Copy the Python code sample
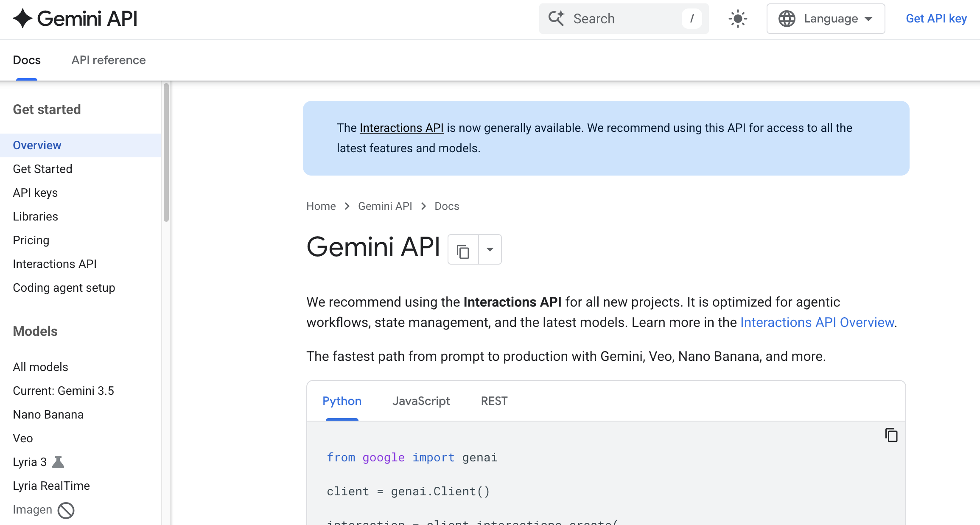Screen dimensions: 980x525 pos(891,435)
